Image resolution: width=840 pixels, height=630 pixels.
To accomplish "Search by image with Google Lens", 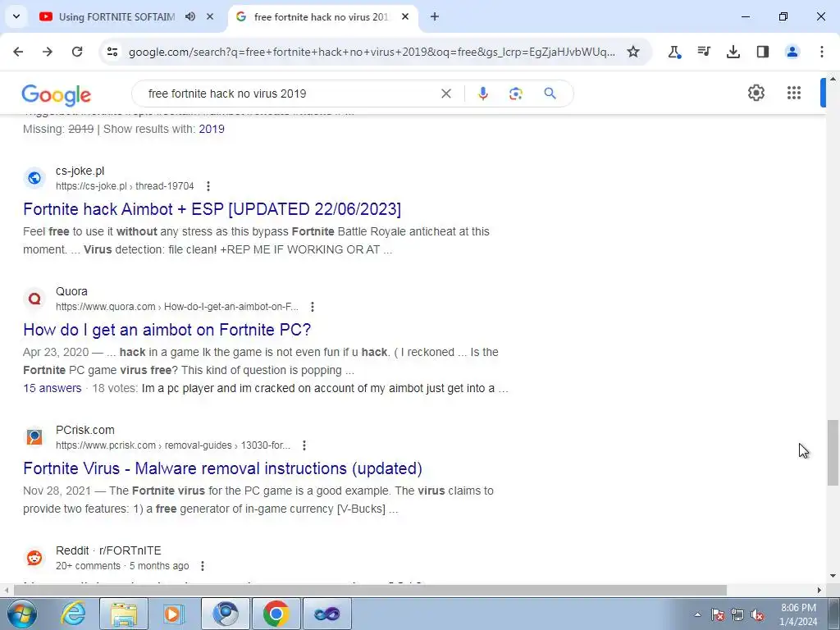I will pos(516,94).
